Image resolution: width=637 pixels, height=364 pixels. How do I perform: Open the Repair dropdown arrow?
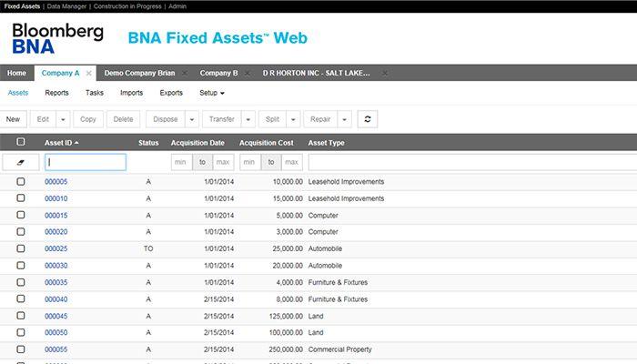[345, 119]
